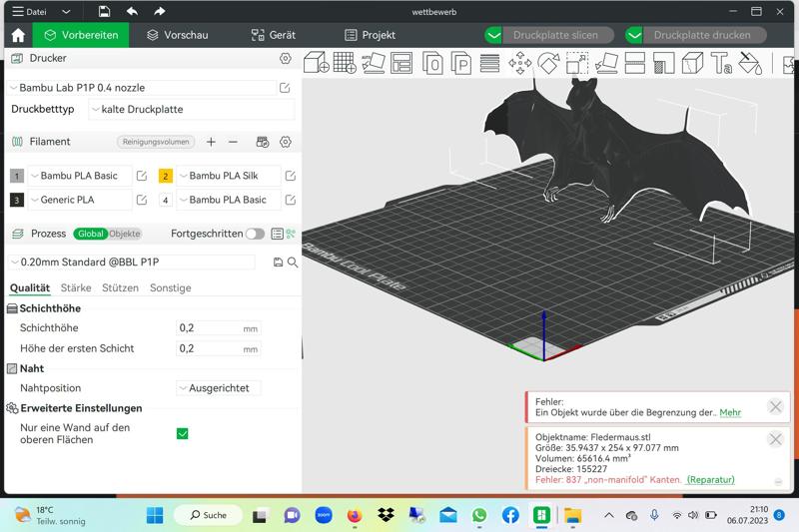Activate the move tool with four arrows
Image resolution: width=799 pixels, height=532 pixels.
(x=519, y=64)
